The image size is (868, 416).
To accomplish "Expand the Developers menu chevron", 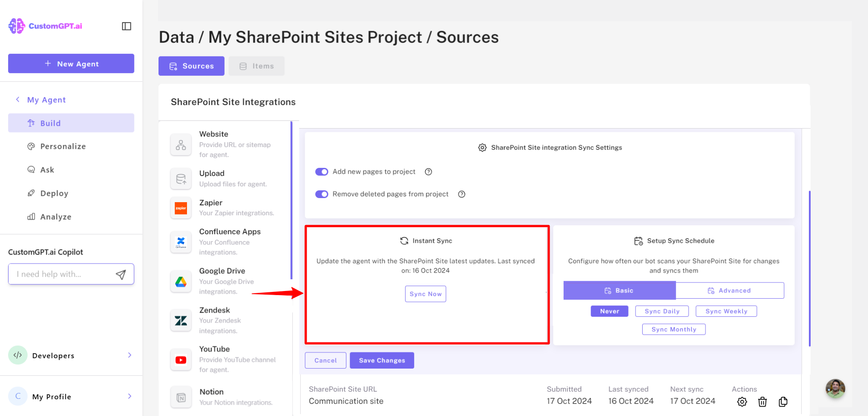I will coord(130,355).
